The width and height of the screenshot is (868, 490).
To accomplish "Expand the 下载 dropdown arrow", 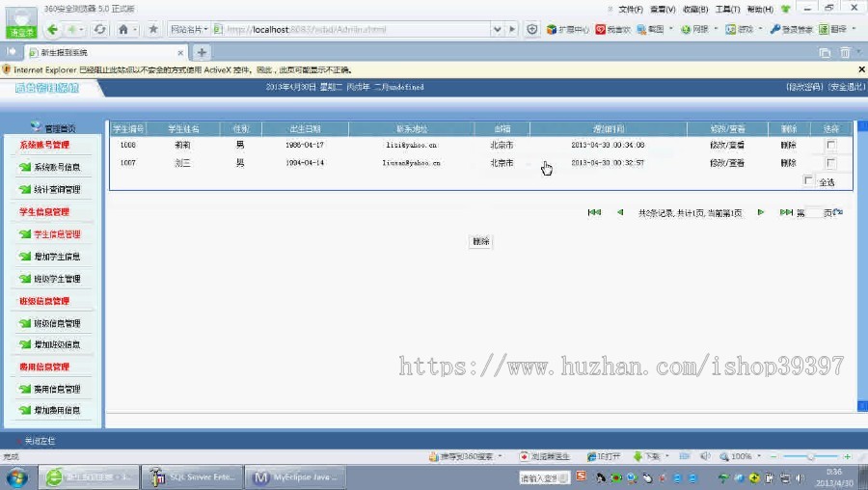I will click(x=667, y=456).
